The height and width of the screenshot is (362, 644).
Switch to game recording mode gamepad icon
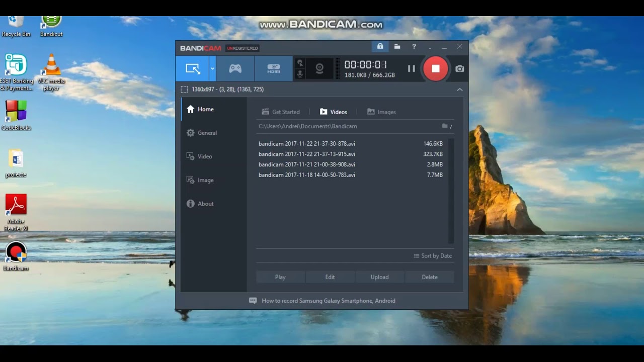[x=235, y=69]
